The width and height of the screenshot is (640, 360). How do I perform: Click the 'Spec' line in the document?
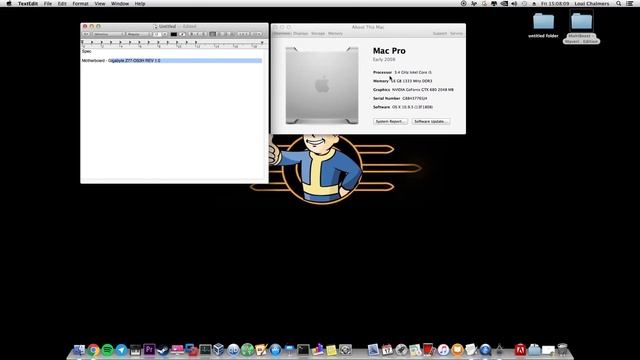[x=87, y=51]
